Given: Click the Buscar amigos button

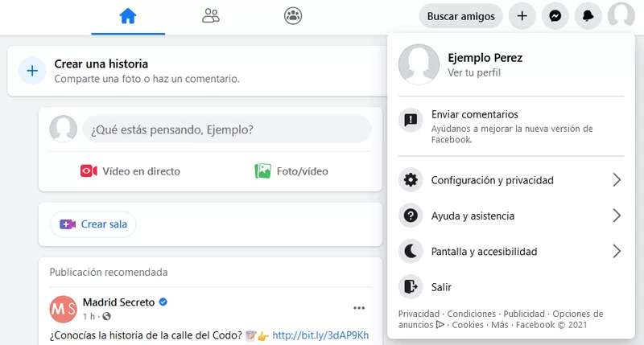Looking at the screenshot, I should pyautogui.click(x=460, y=16).
